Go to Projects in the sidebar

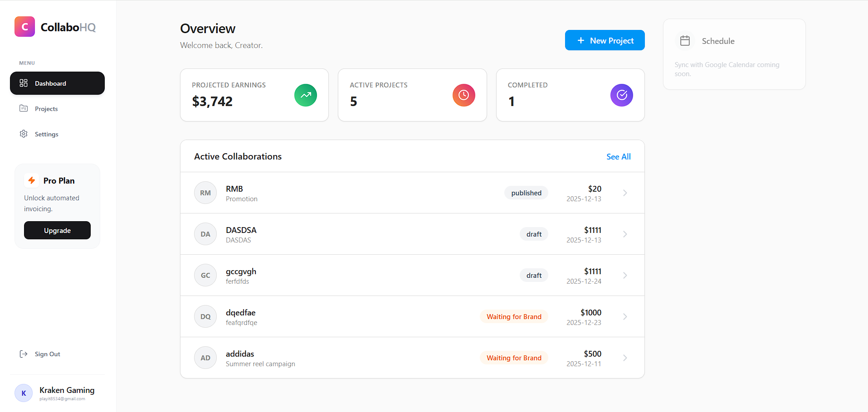pyautogui.click(x=46, y=109)
